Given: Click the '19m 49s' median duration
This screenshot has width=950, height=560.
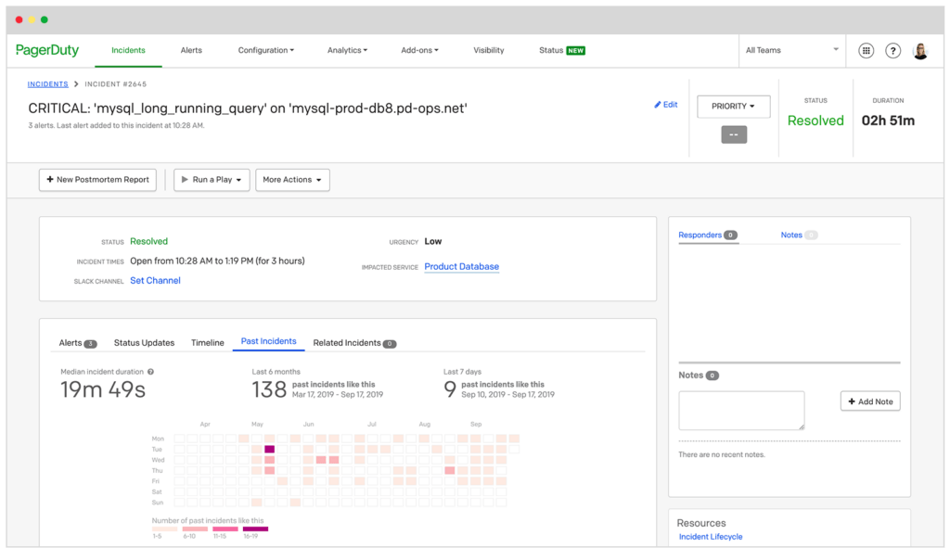Looking at the screenshot, I should [x=103, y=390].
